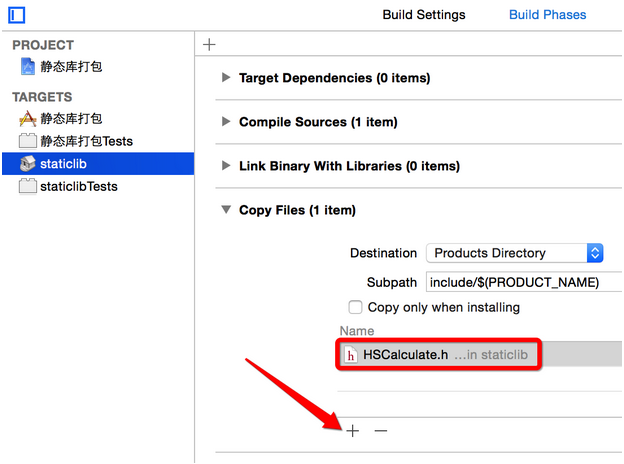This screenshot has height=464, width=624.
Task: Select the staticlibTests target
Action: (x=78, y=186)
